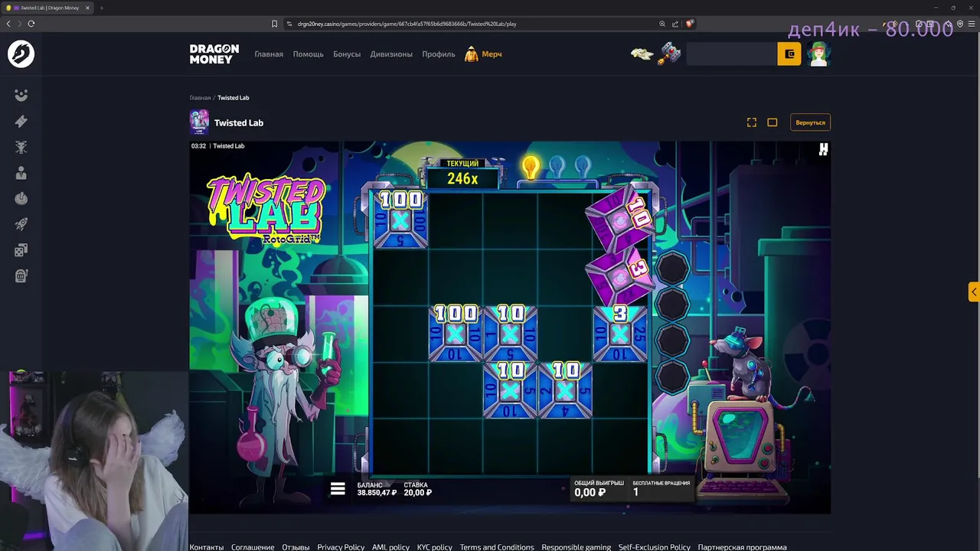Click the share icon in address bar
The image size is (980, 551).
[675, 24]
